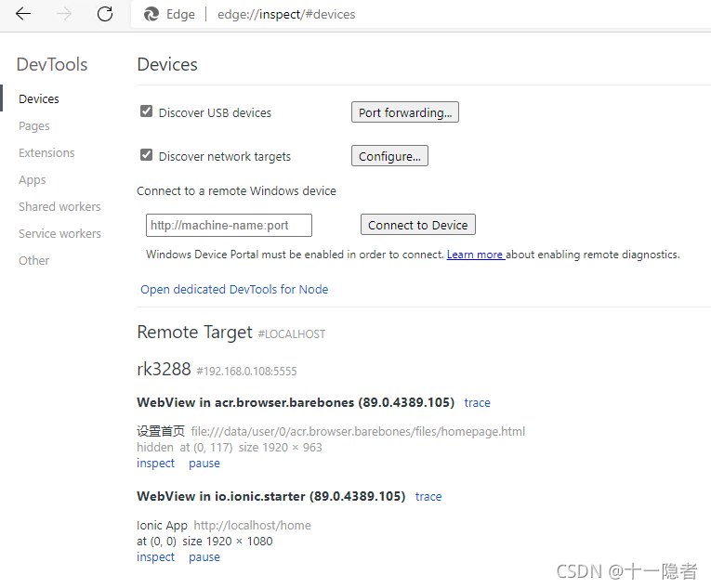The image size is (711, 588).
Task: Click trace for acr.browser.barebones WebView
Action: (x=477, y=402)
